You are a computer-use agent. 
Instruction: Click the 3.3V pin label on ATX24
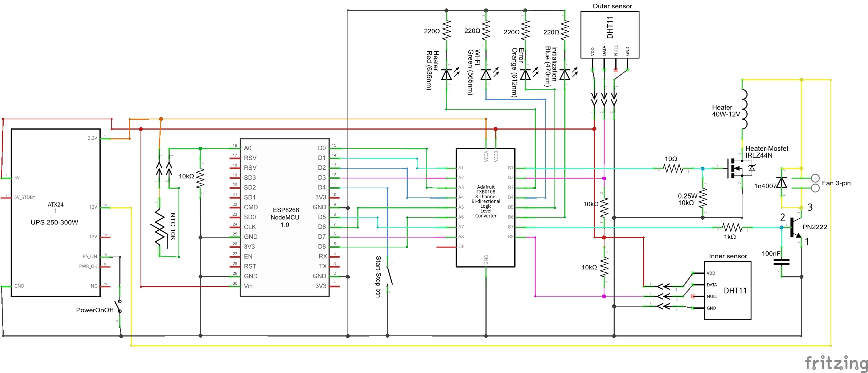(x=92, y=138)
